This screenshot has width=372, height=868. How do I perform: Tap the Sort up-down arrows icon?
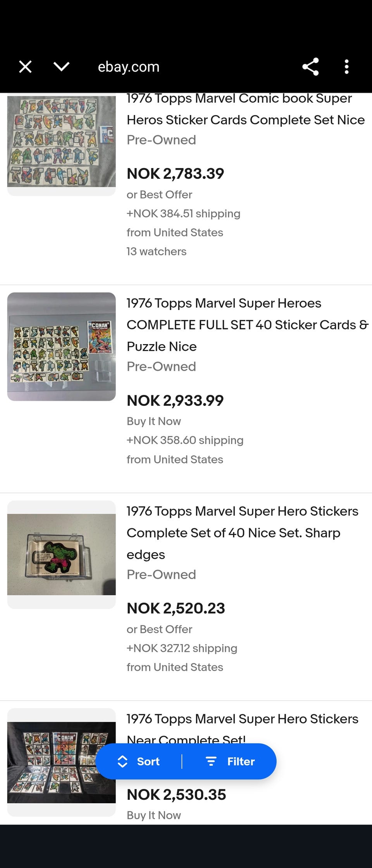pos(122,761)
